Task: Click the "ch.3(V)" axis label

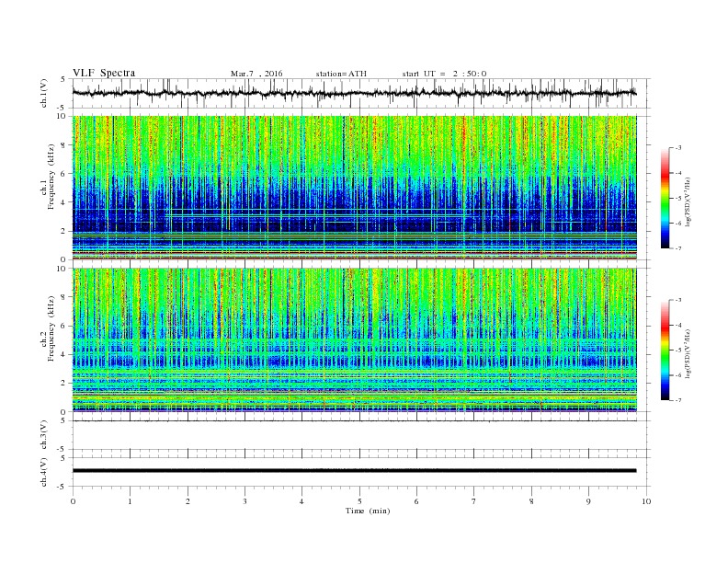Action: coord(44,435)
